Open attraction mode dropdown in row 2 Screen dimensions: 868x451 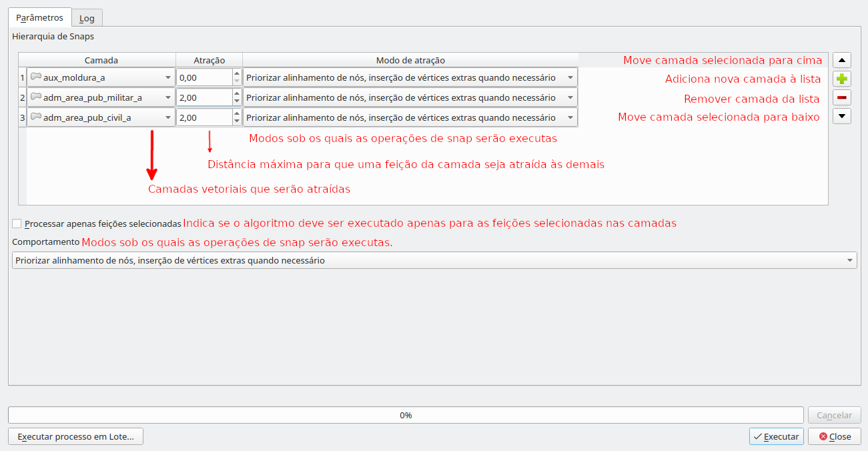point(410,97)
